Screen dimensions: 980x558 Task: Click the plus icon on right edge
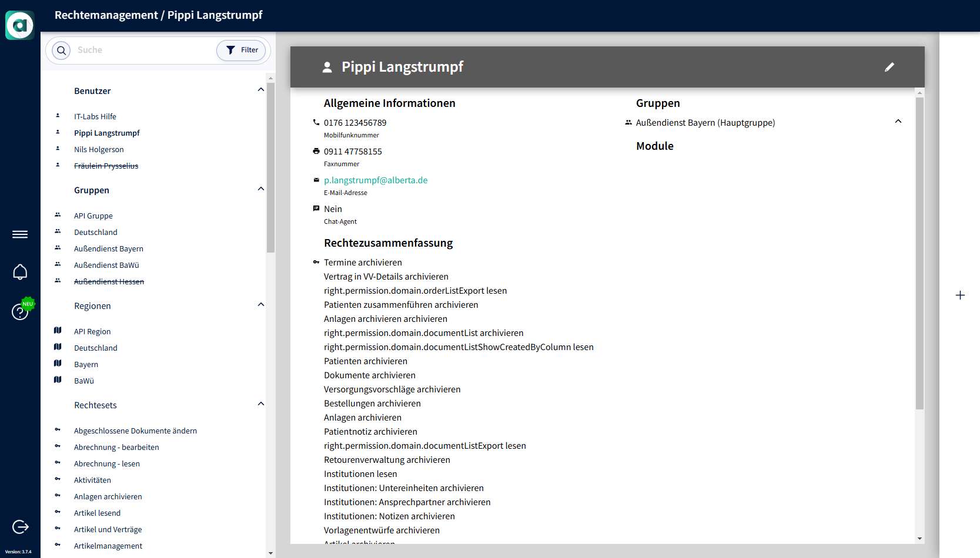[x=960, y=295]
